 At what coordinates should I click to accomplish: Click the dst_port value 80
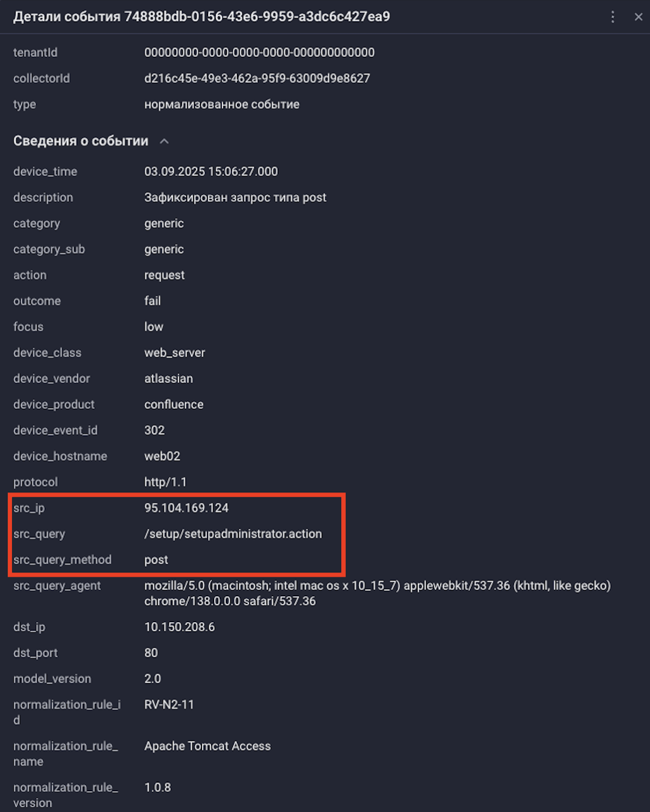(x=151, y=653)
